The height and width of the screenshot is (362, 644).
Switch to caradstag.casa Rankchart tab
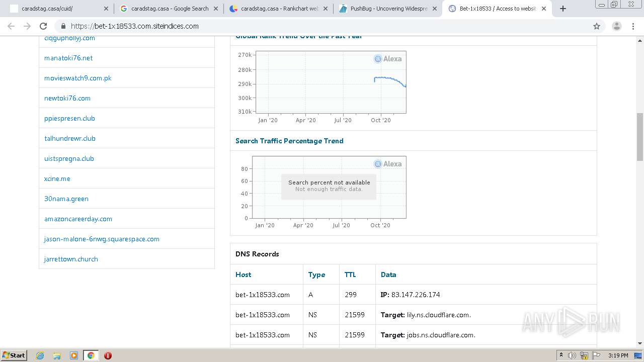[278, 9]
